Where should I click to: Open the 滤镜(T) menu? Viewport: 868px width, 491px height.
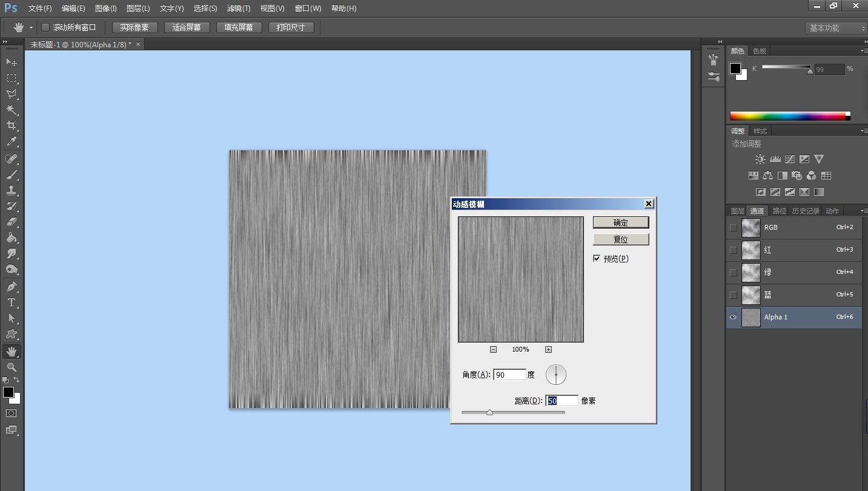point(238,8)
